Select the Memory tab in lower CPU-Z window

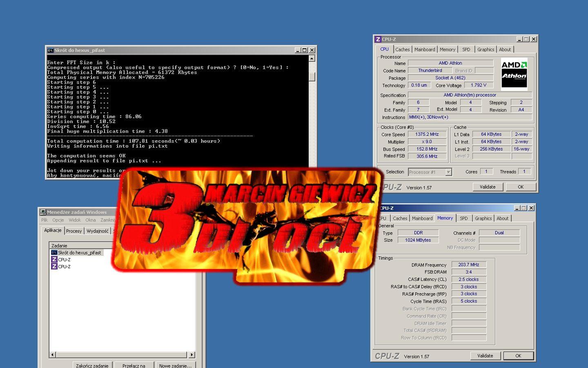(x=445, y=218)
